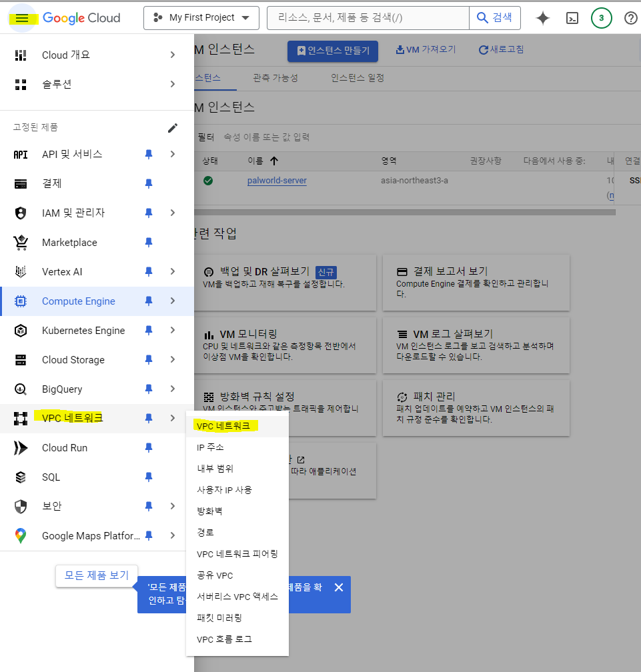641x672 pixels.
Task: Expand 솔루션 submenu chevron
Action: click(x=172, y=84)
